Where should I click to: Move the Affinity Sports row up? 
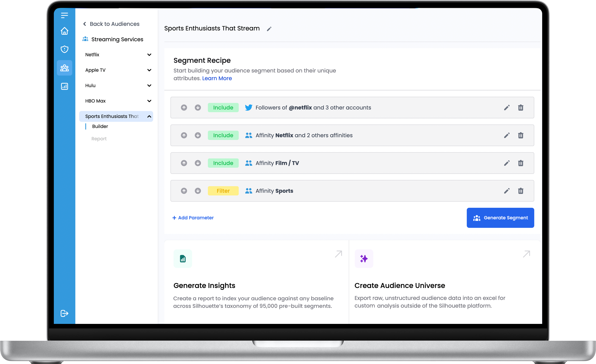click(x=184, y=191)
